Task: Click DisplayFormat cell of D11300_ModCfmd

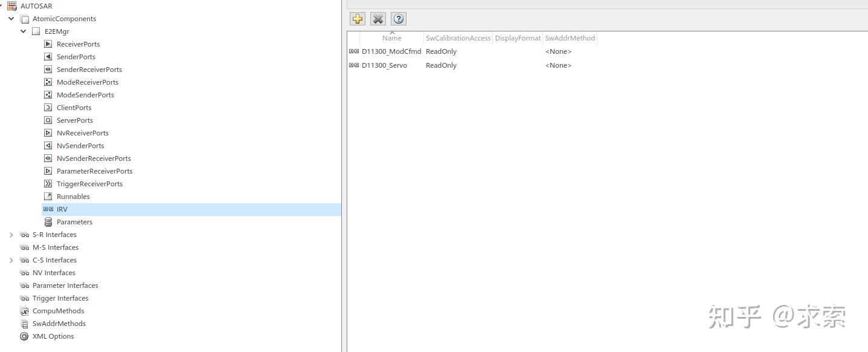Action: [x=518, y=51]
